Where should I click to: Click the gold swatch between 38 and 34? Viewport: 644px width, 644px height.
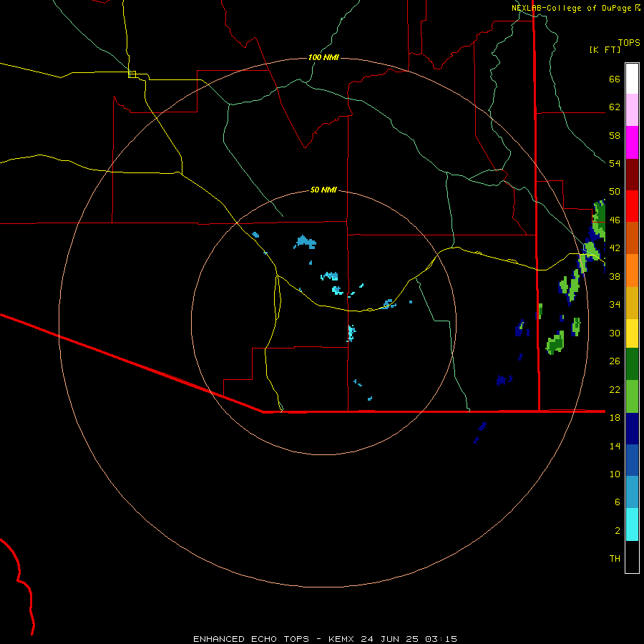click(x=632, y=303)
